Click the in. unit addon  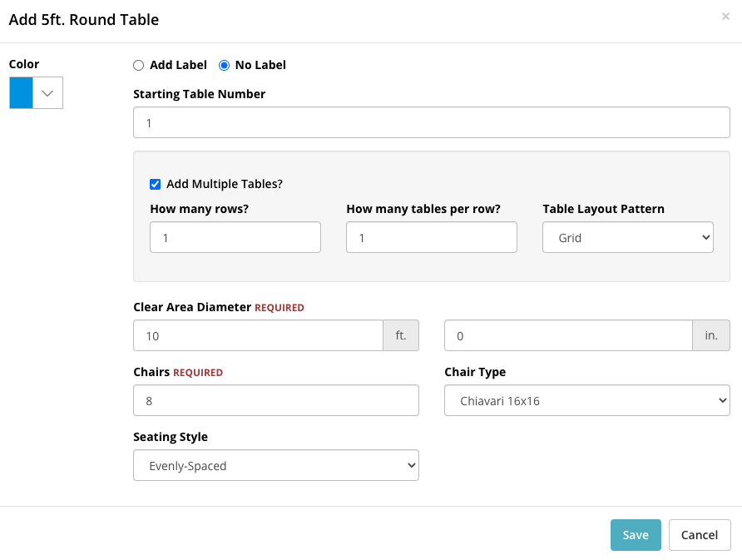[x=711, y=335]
